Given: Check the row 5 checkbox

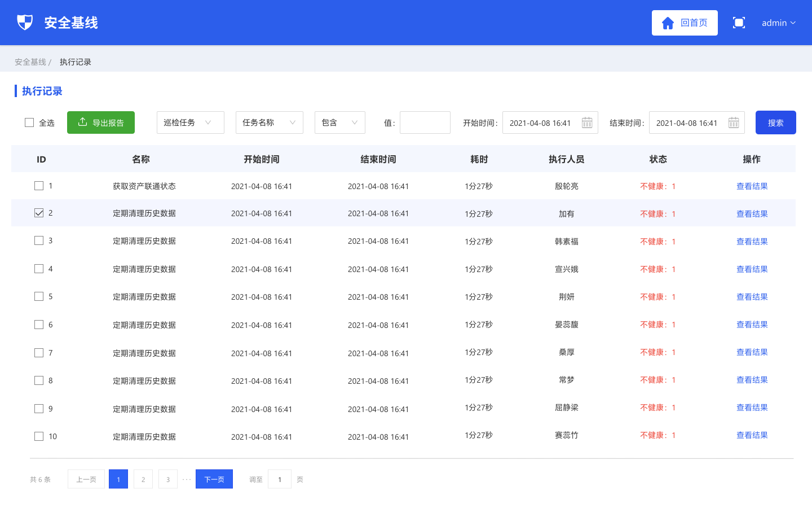Looking at the screenshot, I should pos(39,296).
